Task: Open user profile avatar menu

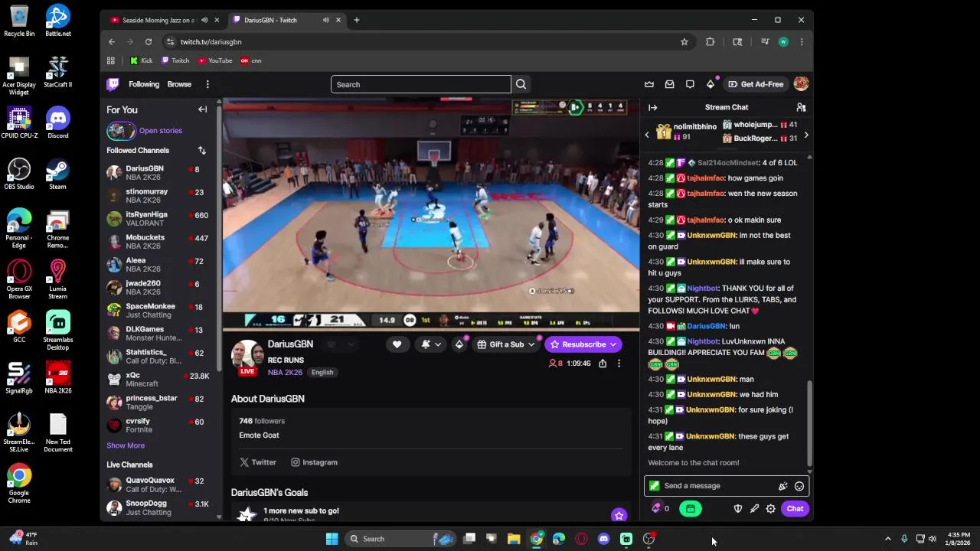Action: click(x=801, y=84)
